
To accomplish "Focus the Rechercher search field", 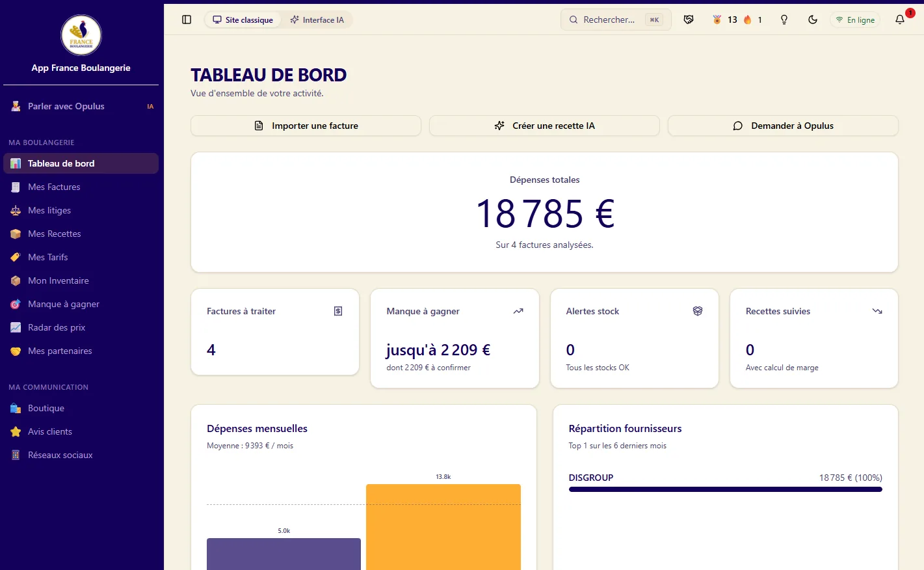I will 616,20.
